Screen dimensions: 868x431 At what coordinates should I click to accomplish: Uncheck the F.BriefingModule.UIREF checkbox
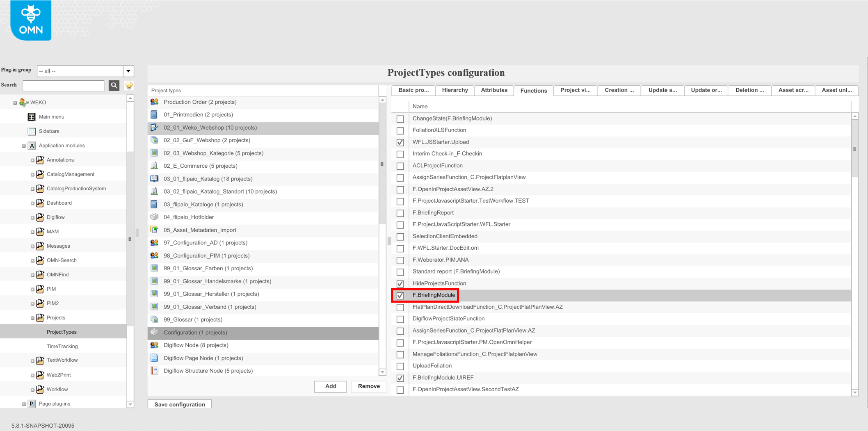(x=400, y=378)
